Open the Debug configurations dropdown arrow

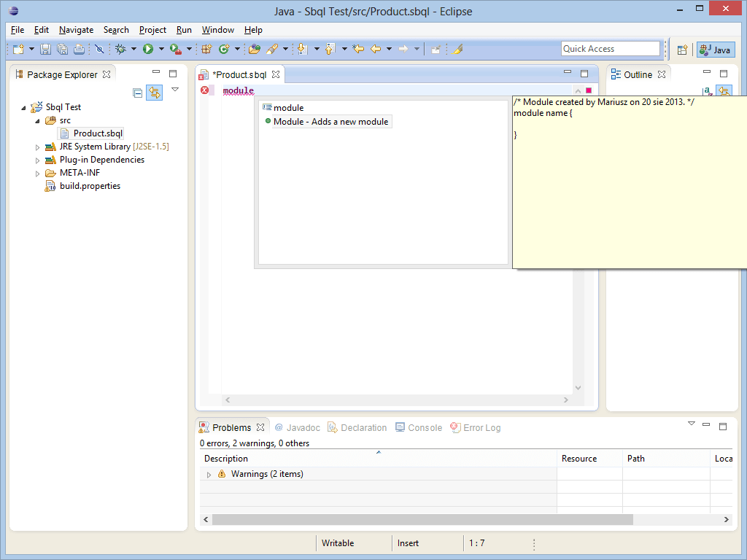(x=133, y=49)
